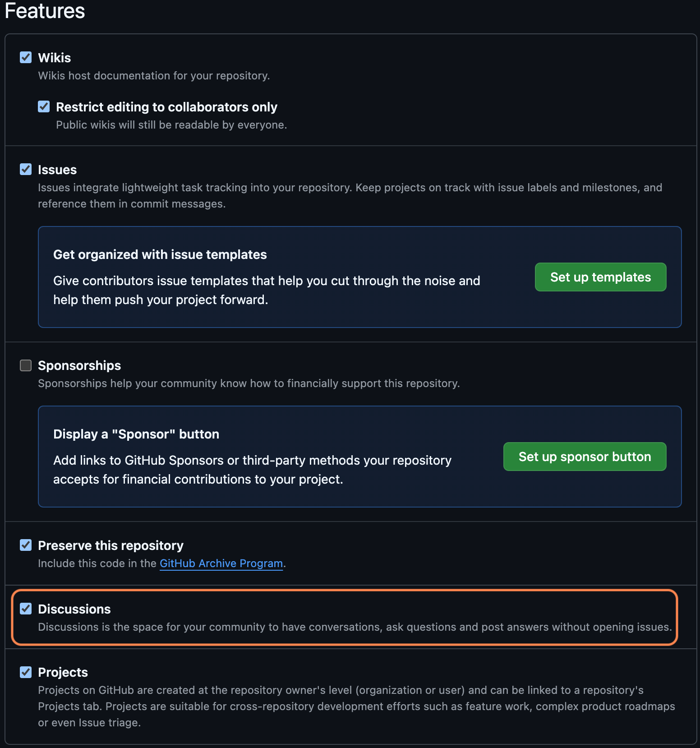700x748 pixels.
Task: Click the Set up templates button
Action: 600,277
